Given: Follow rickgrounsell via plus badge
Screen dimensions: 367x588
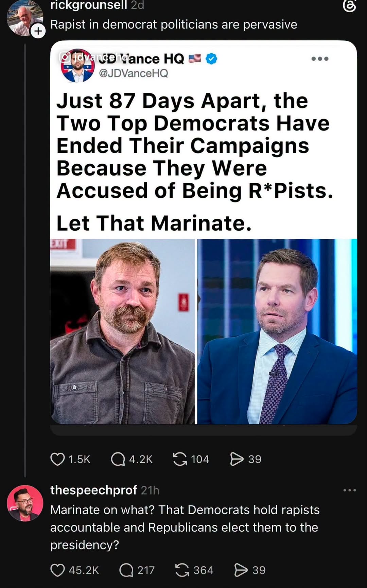Looking at the screenshot, I should point(38,31).
